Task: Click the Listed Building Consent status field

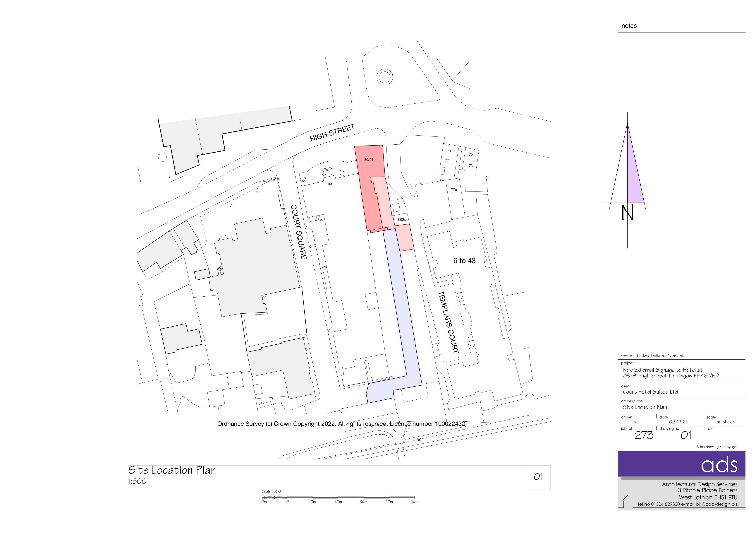Action: (x=660, y=356)
